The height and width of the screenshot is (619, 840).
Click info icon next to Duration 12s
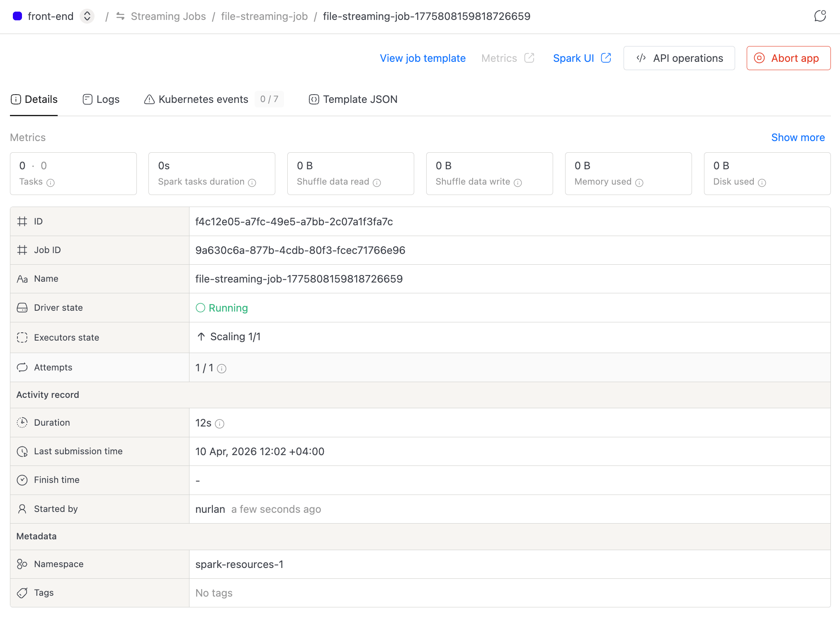click(x=220, y=424)
